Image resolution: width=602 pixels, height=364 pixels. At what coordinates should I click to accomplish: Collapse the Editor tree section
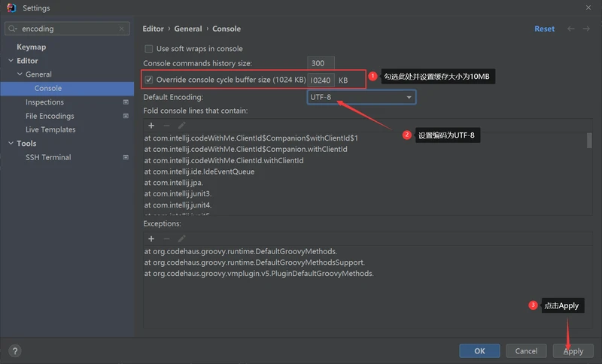pos(10,61)
